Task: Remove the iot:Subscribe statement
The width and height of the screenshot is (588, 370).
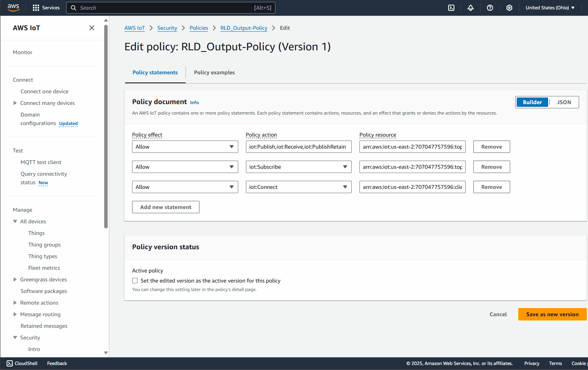Action: point(492,167)
